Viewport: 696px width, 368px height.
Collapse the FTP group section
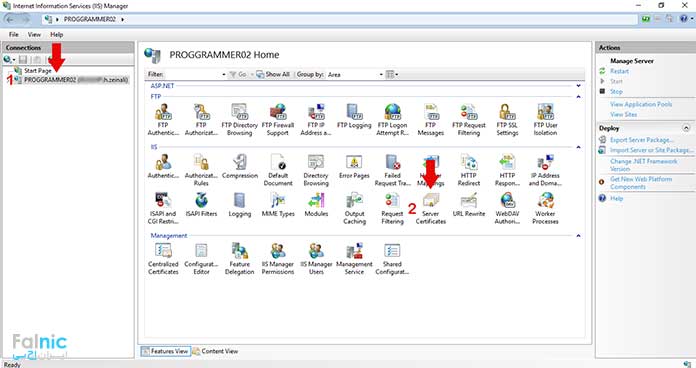578,96
